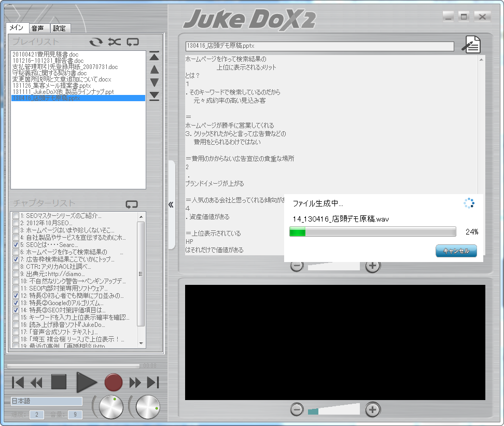This screenshot has height=426, width=504.
Task: Click the red record button
Action: [114, 382]
